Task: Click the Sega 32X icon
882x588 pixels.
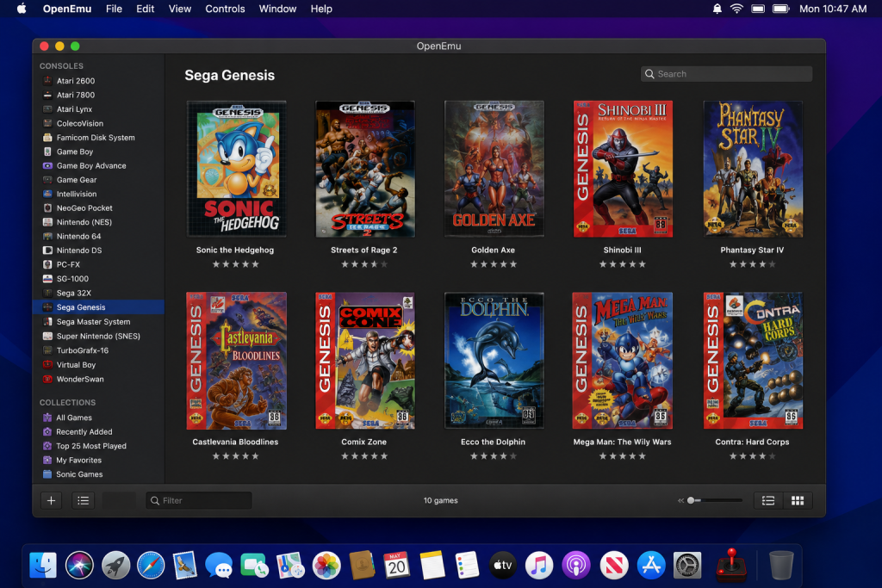Action: click(48, 293)
